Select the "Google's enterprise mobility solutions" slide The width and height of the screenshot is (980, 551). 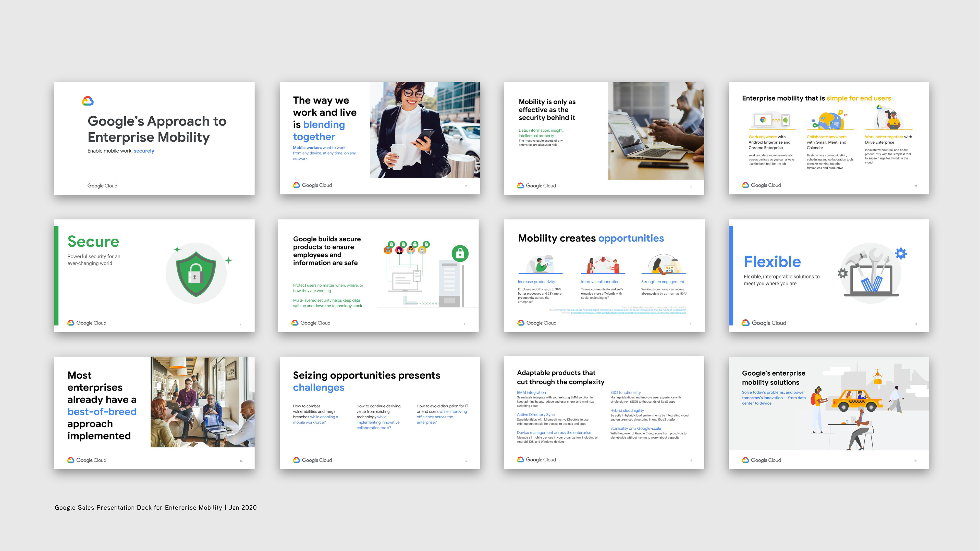click(x=829, y=412)
